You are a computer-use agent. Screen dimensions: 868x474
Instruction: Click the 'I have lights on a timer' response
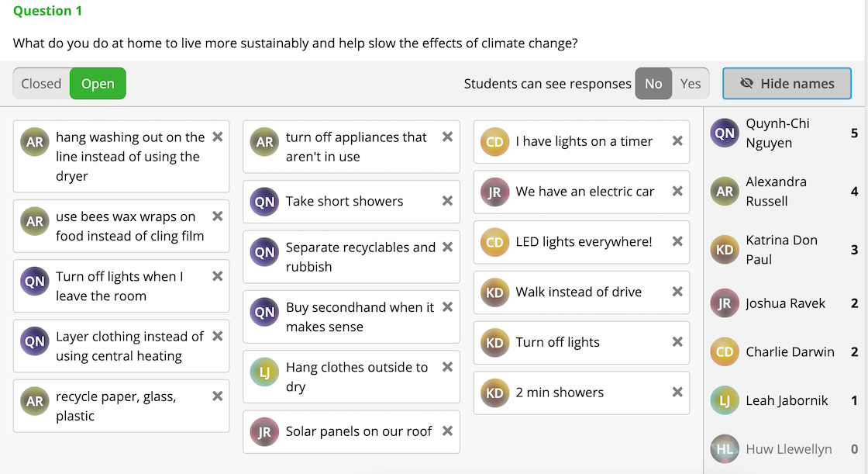point(584,141)
